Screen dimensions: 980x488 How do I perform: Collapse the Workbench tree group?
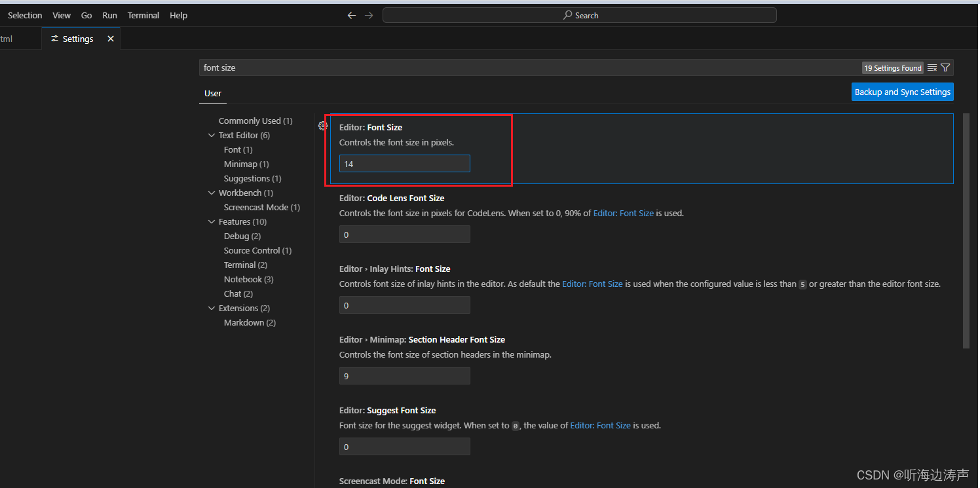point(212,193)
